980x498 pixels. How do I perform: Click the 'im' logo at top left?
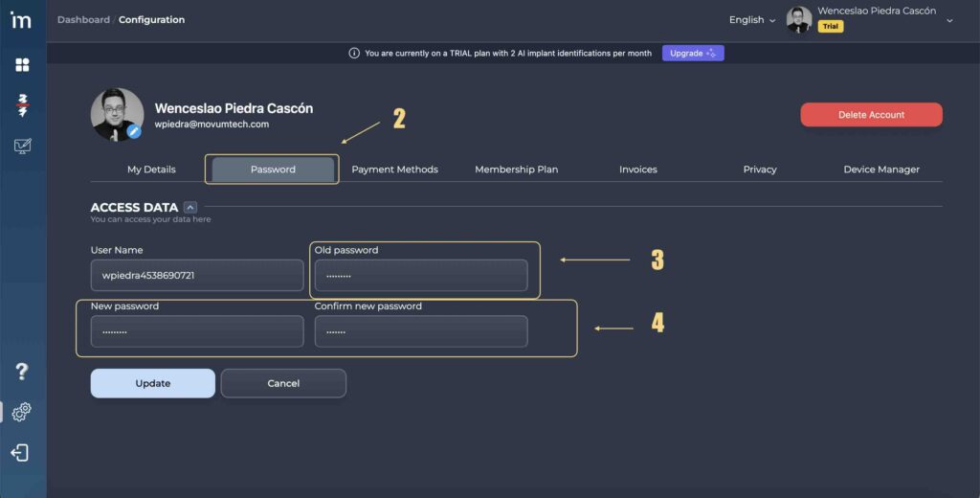click(21, 21)
